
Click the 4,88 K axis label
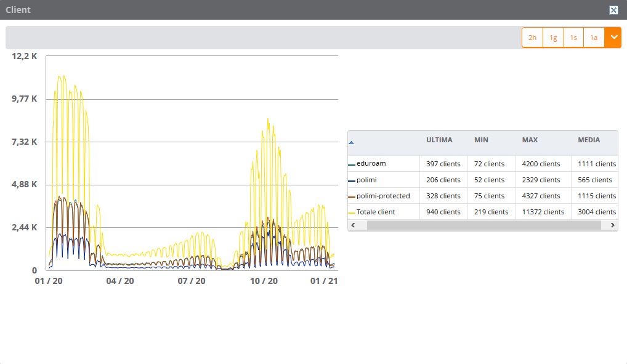click(x=25, y=184)
